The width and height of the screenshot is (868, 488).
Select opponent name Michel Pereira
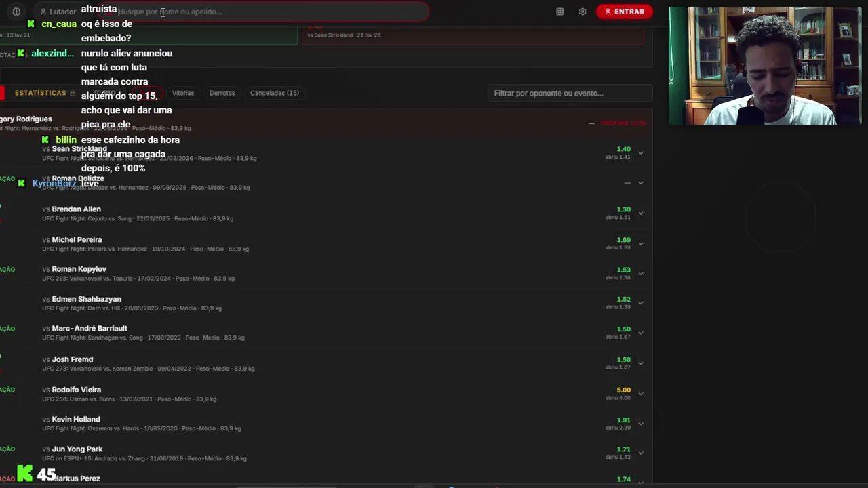77,239
